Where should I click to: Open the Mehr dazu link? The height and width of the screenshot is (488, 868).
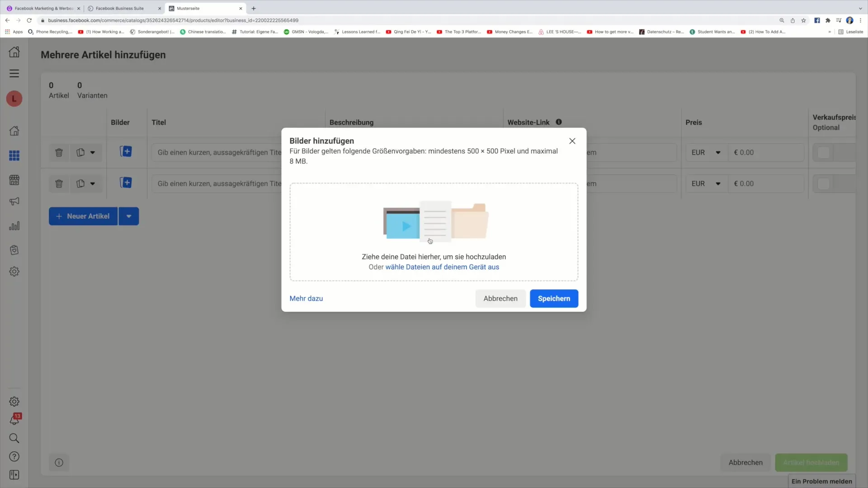pos(306,298)
